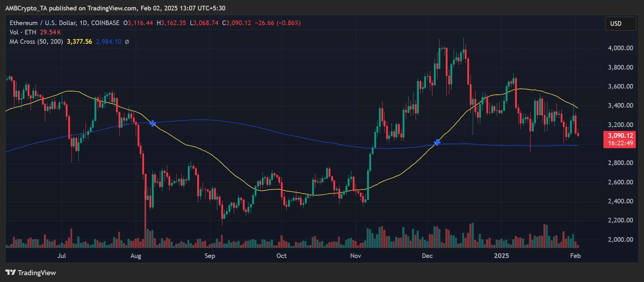Click the Jul label on time axis
Viewport: 644px width, 282px height.
coord(62,256)
